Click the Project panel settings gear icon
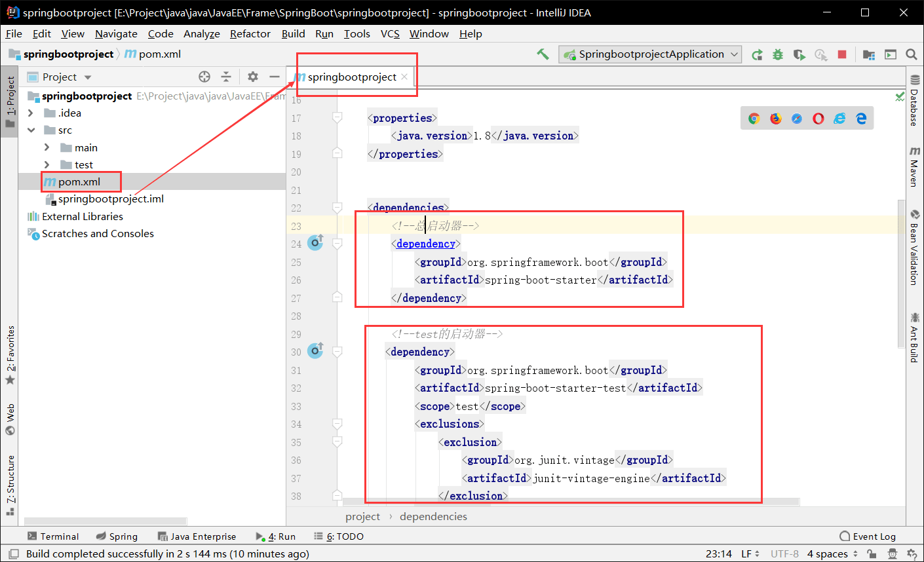Image resolution: width=924 pixels, height=562 pixels. pos(253,77)
